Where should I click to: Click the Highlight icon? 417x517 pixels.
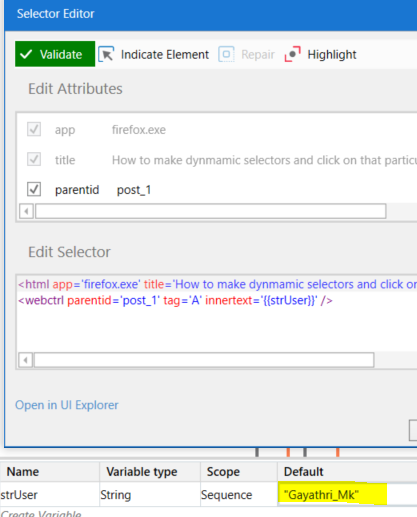click(x=293, y=54)
